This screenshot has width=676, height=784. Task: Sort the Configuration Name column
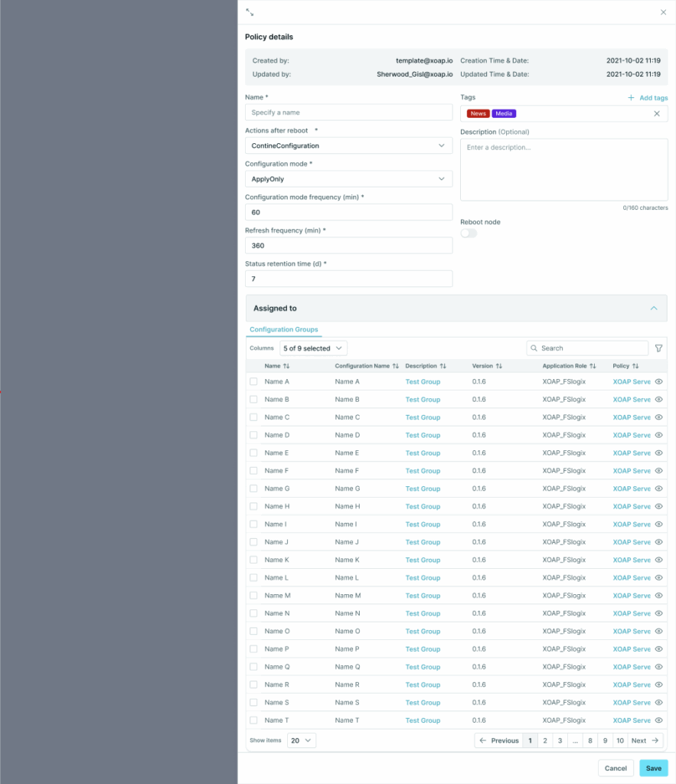397,366
